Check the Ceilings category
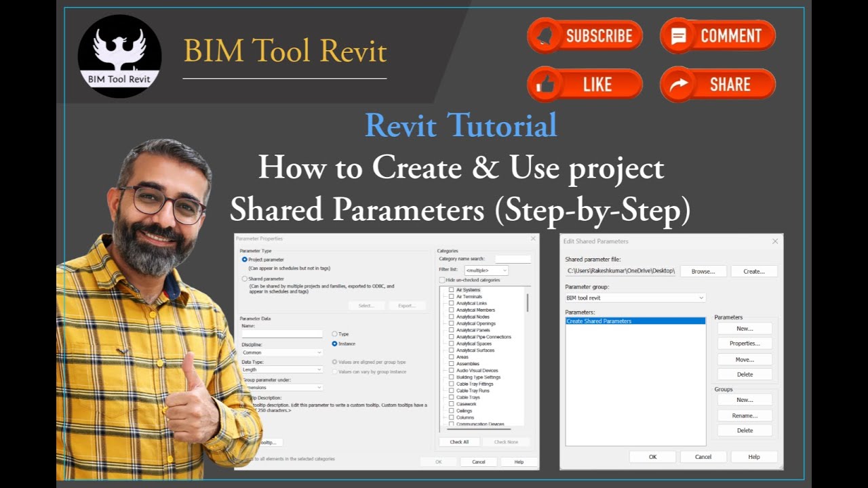Screen dimensions: 868x488 pos(452,411)
